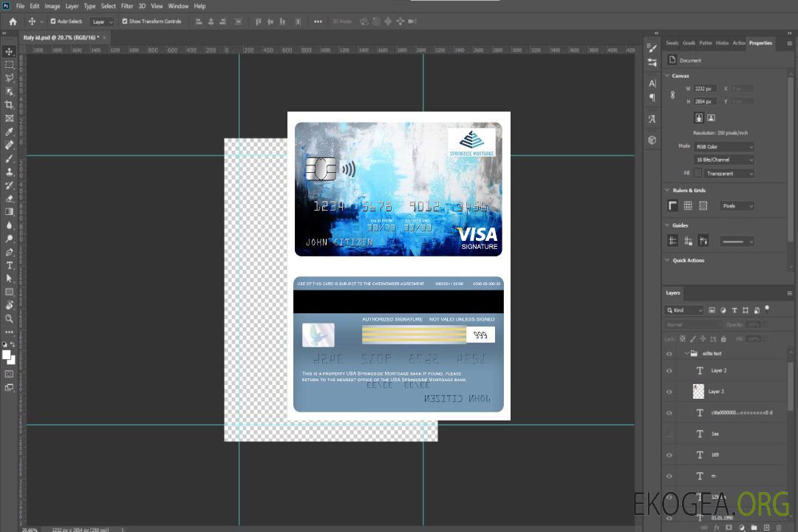Open the File menu
The width and height of the screenshot is (798, 532).
tap(20, 6)
